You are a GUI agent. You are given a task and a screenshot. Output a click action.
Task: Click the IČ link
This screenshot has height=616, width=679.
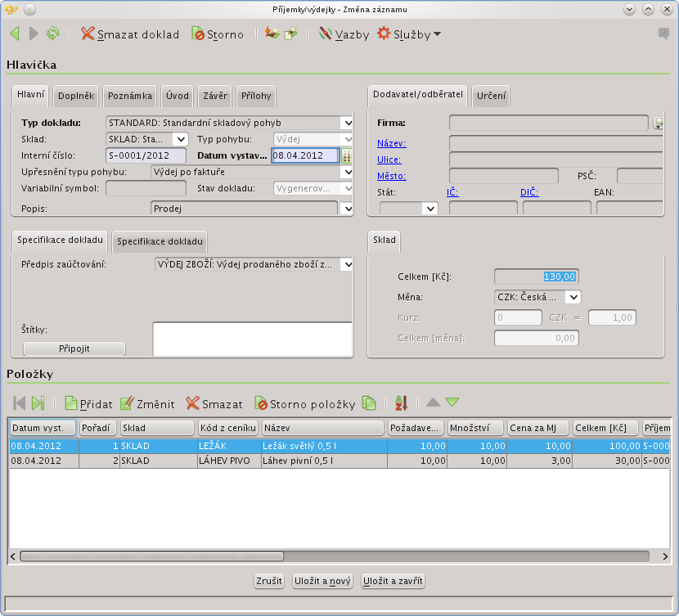(x=452, y=192)
